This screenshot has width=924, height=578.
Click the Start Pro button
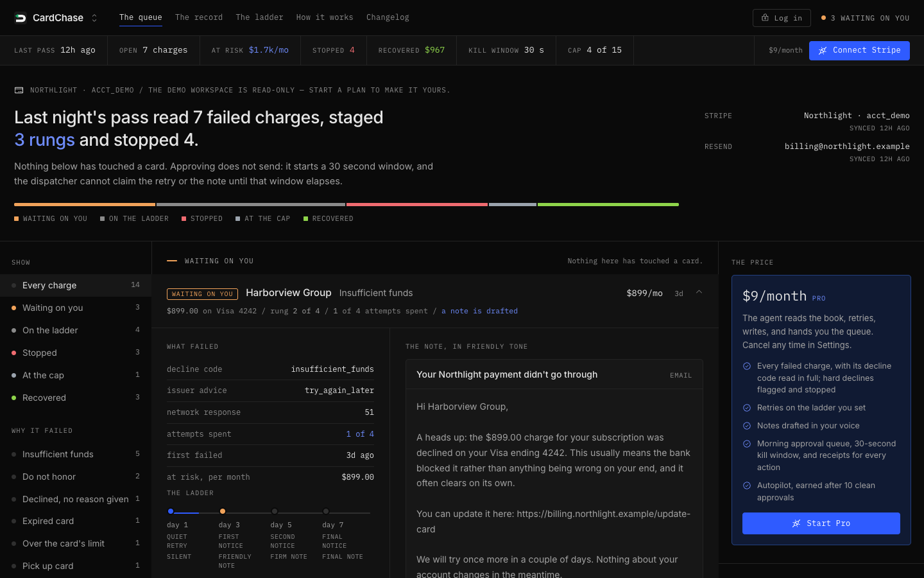coord(821,523)
